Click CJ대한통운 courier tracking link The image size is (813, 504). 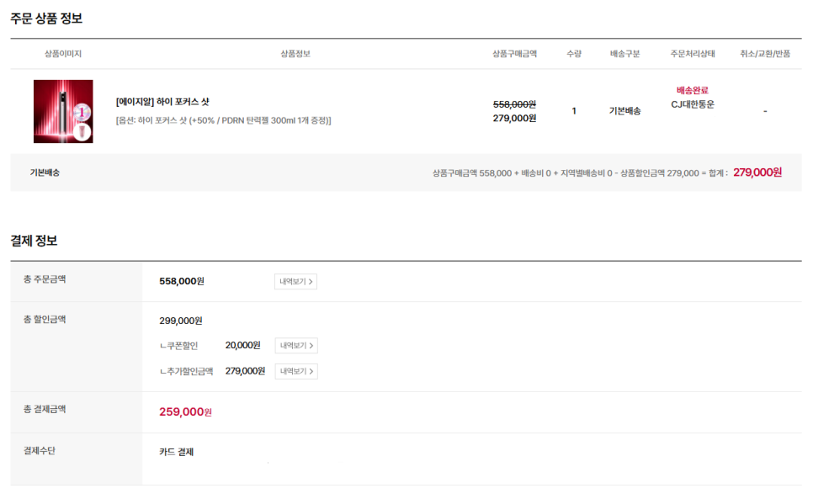pos(692,104)
